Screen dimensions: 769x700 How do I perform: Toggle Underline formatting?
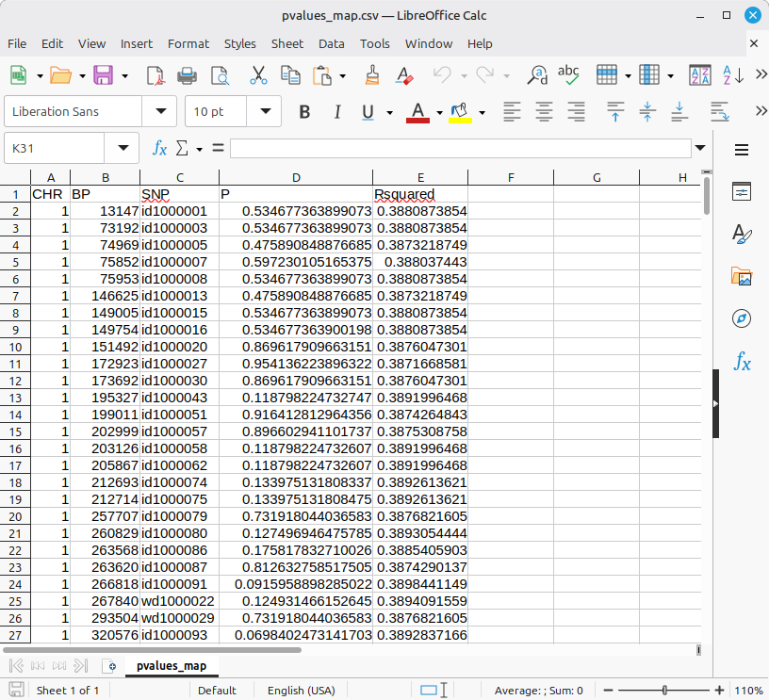point(366,112)
